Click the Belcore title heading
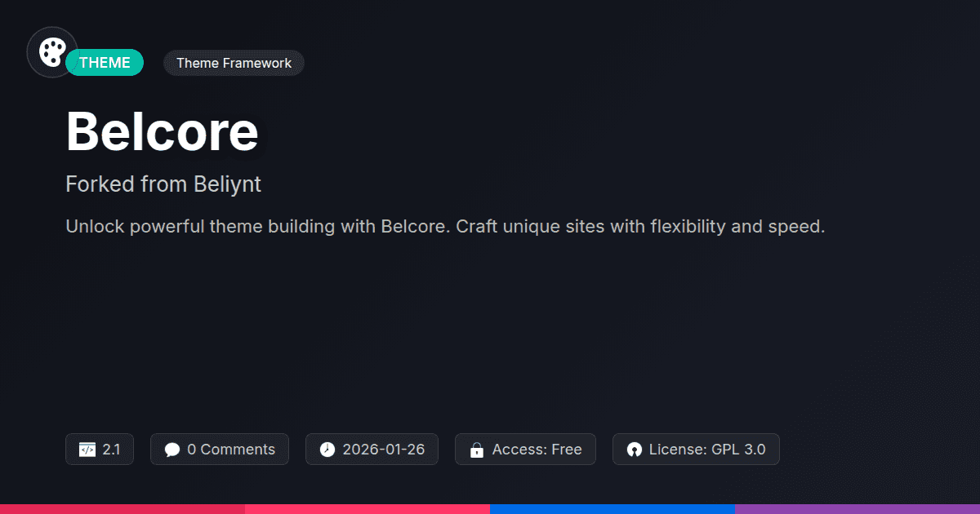The width and height of the screenshot is (980, 514). click(162, 132)
